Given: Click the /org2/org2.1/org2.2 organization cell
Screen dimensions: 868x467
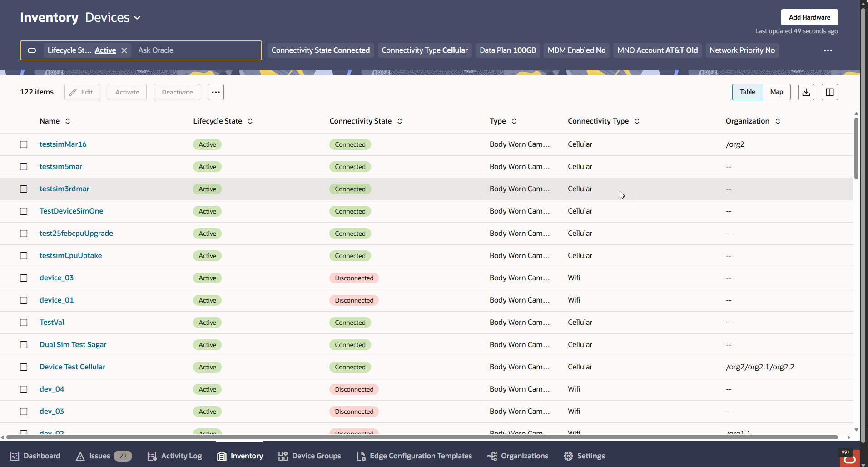Looking at the screenshot, I should coord(760,367).
